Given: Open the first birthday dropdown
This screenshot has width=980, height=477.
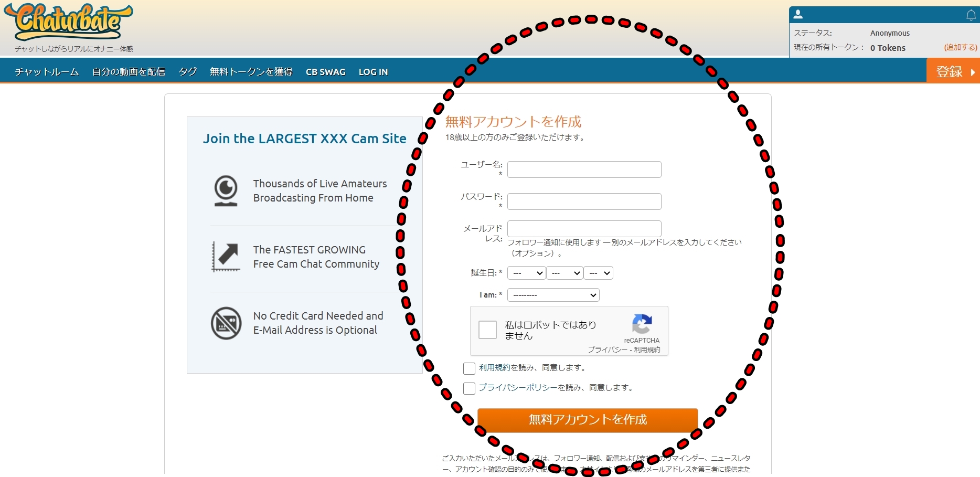Looking at the screenshot, I should [x=526, y=273].
